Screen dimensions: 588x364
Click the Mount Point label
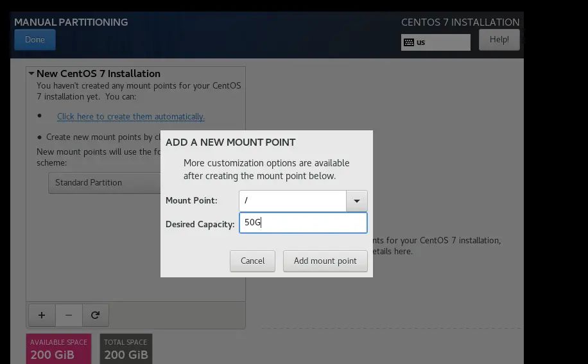tap(191, 200)
